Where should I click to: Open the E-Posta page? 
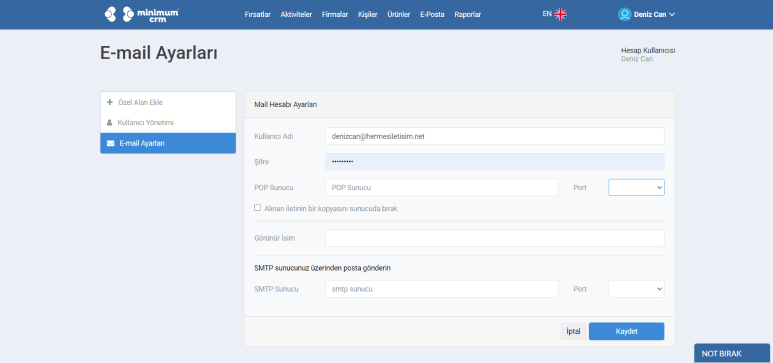pyautogui.click(x=432, y=15)
